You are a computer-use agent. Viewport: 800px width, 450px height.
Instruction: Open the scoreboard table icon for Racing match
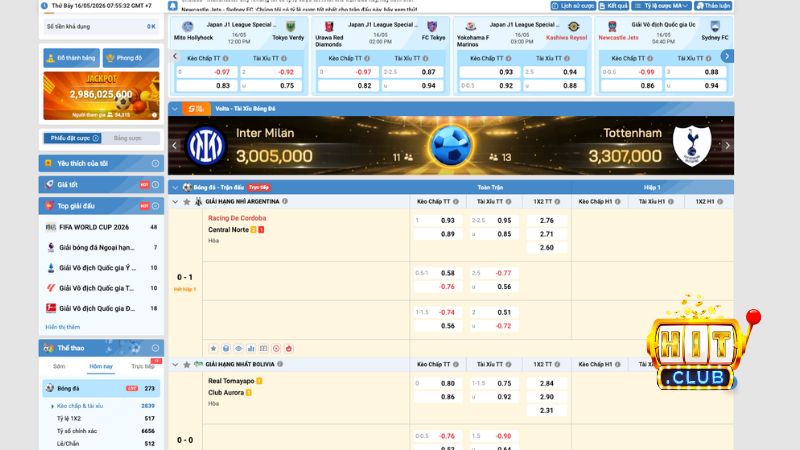coord(263,348)
